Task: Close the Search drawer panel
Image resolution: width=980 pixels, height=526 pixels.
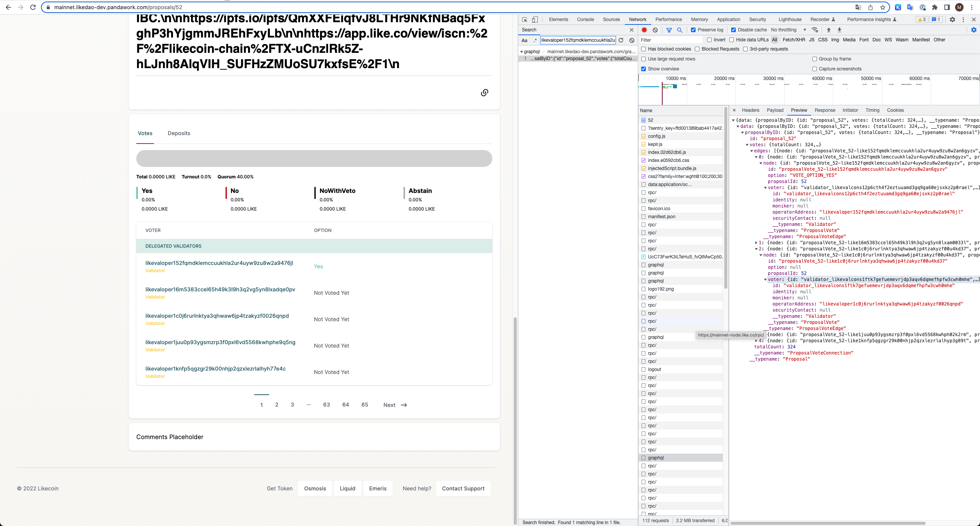Action: tap(631, 30)
